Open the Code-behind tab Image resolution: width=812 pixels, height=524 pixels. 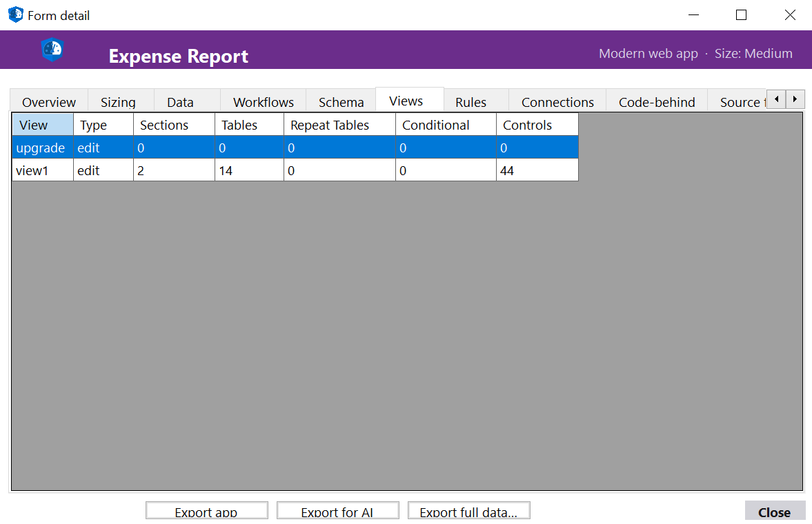655,101
